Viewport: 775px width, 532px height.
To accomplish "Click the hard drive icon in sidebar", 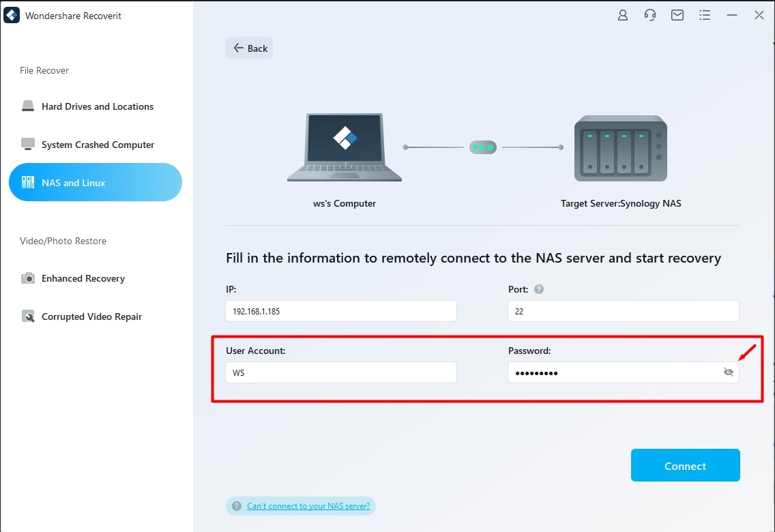I will click(28, 106).
